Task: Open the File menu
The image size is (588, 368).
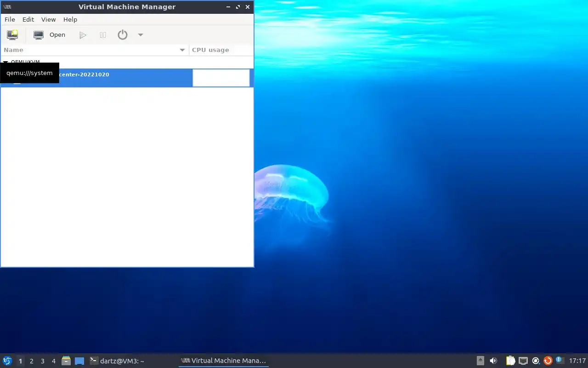Action: point(10,19)
